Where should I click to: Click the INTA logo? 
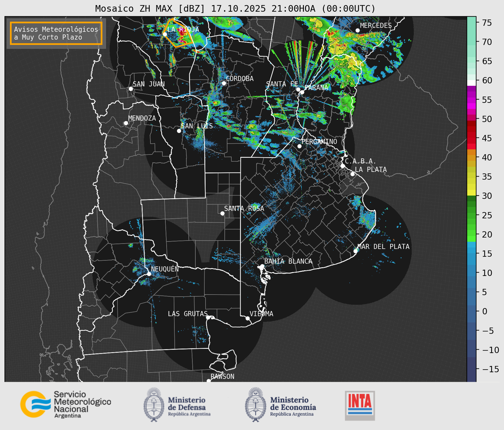pyautogui.click(x=360, y=405)
